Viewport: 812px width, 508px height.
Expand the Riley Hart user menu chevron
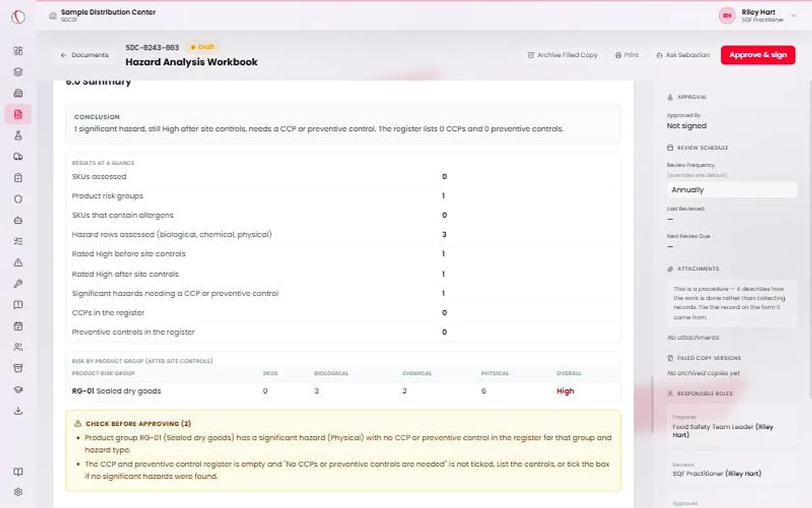point(794,16)
